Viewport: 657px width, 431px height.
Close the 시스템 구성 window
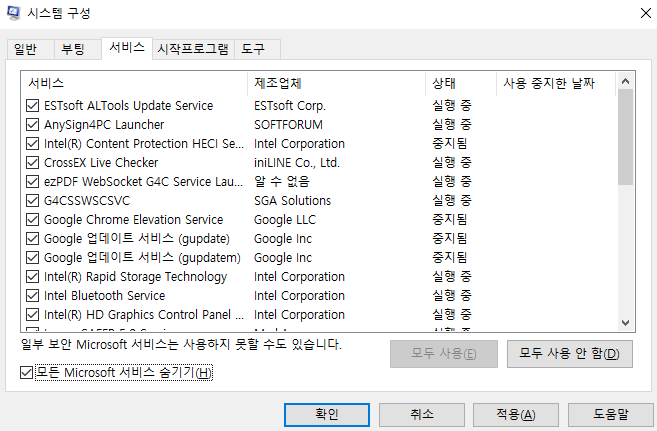[x=646, y=13]
